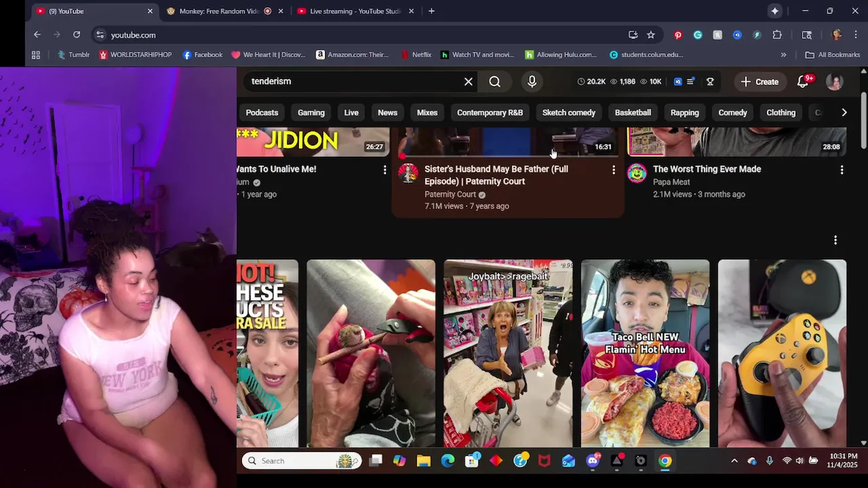The height and width of the screenshot is (488, 868).
Task: Open the bookmark apps grid icon
Action: [36, 55]
